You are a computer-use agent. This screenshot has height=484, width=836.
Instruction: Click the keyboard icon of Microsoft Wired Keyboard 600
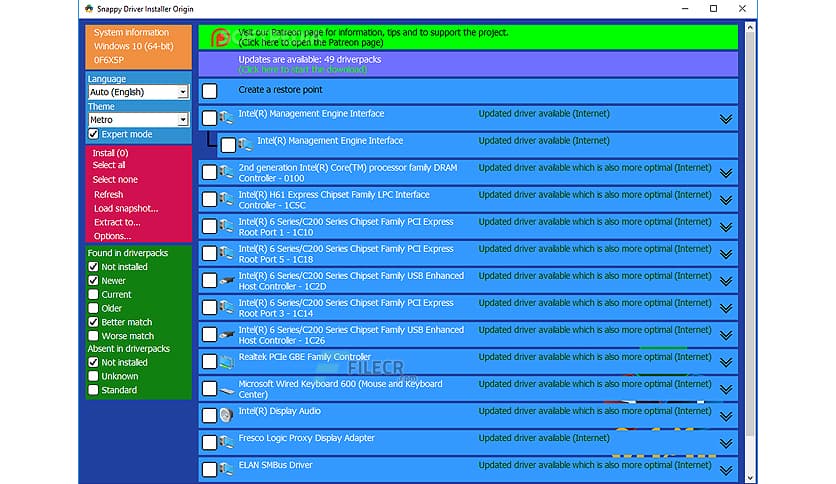pyautogui.click(x=227, y=390)
